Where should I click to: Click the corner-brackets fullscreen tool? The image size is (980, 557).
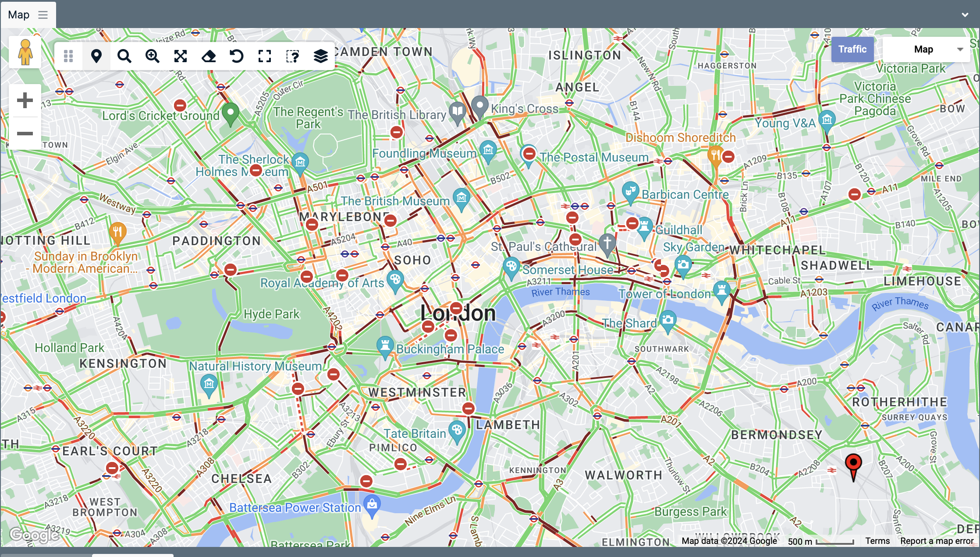(265, 56)
